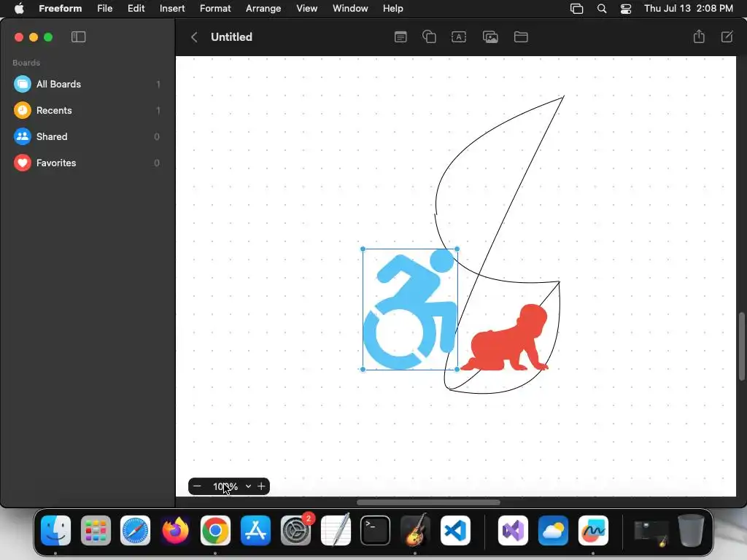
Task: Open the View menu
Action: point(307,9)
